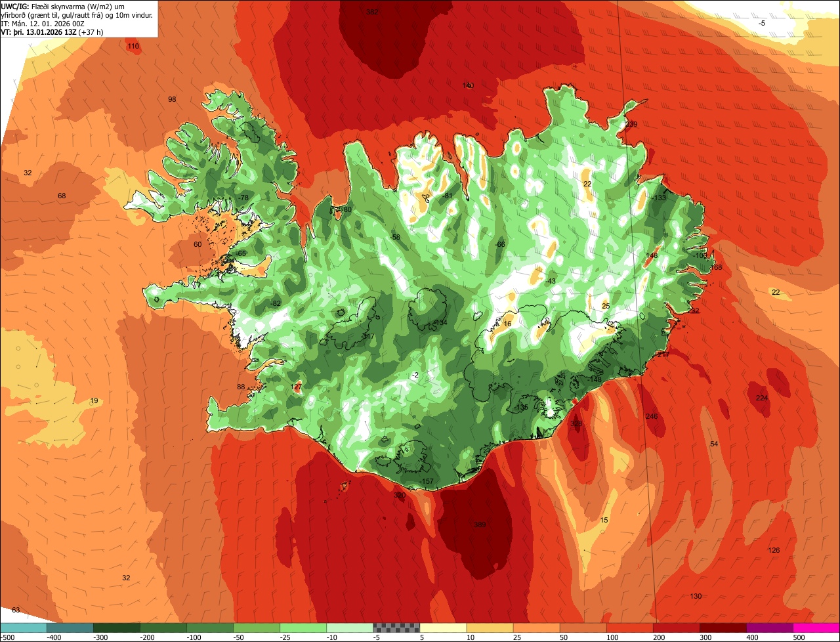Click the '-82' value on the map
The image size is (840, 642).
click(276, 303)
